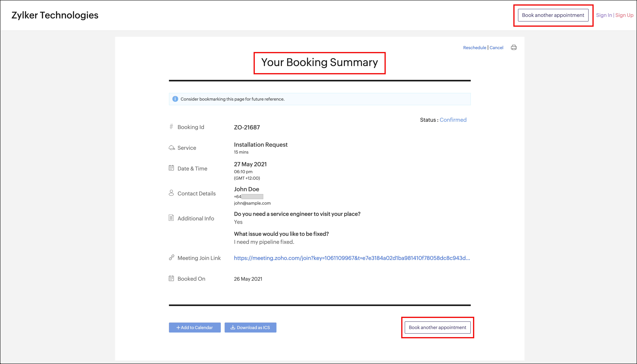The width and height of the screenshot is (637, 364).
Task: Open the Sign Up link
Action: coord(624,15)
